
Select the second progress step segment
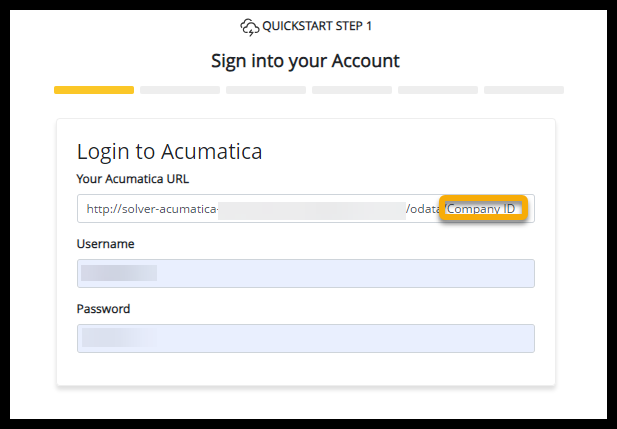(180, 90)
